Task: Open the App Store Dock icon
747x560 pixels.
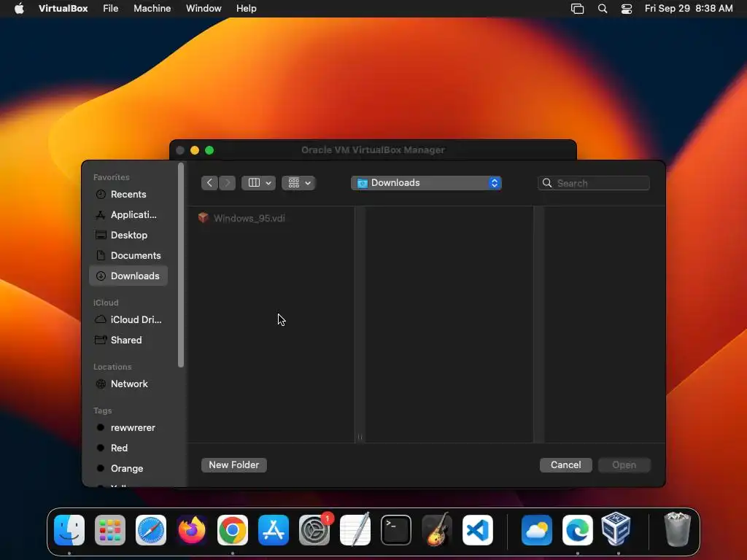Action: click(x=274, y=530)
